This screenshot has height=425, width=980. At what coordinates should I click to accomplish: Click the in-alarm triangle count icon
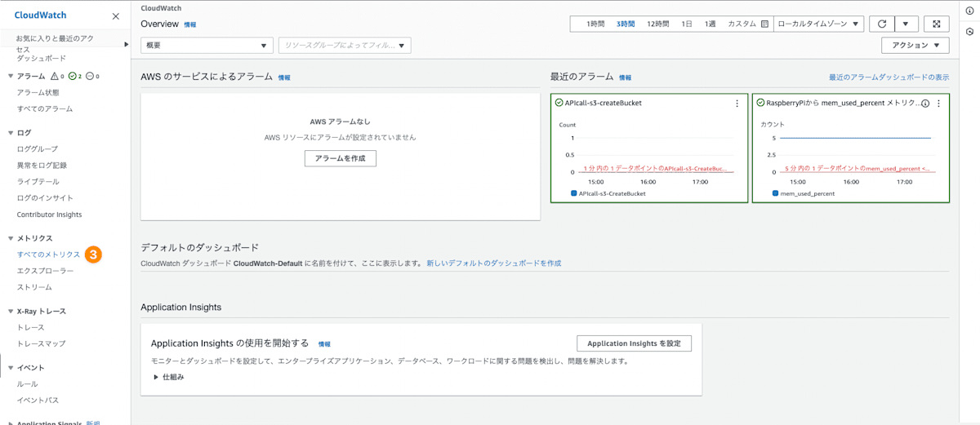55,76
